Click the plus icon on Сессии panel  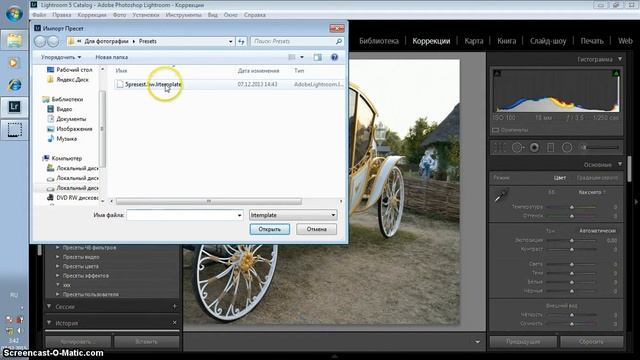(175, 306)
